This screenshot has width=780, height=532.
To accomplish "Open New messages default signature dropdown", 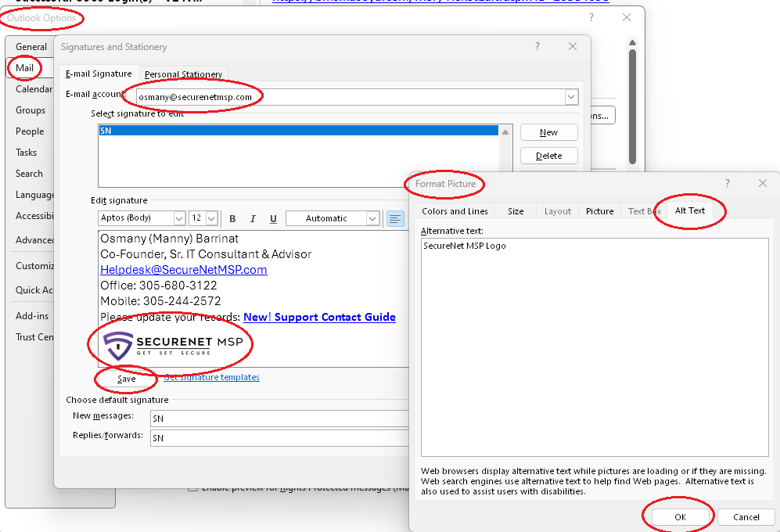I will tap(279, 419).
